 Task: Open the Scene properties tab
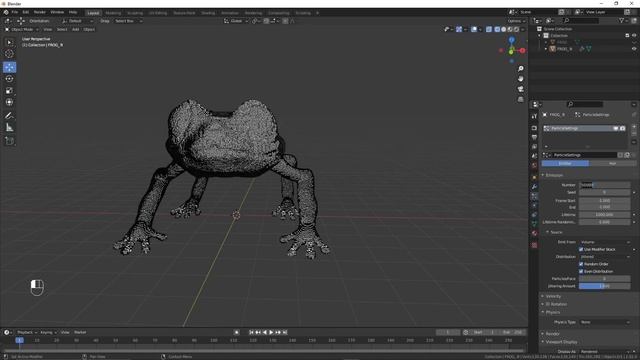click(x=534, y=156)
